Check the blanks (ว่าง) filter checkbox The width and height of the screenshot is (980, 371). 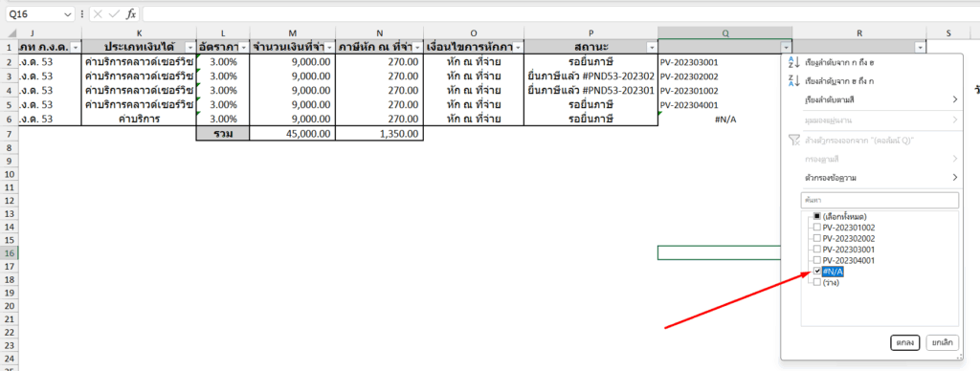(x=817, y=282)
